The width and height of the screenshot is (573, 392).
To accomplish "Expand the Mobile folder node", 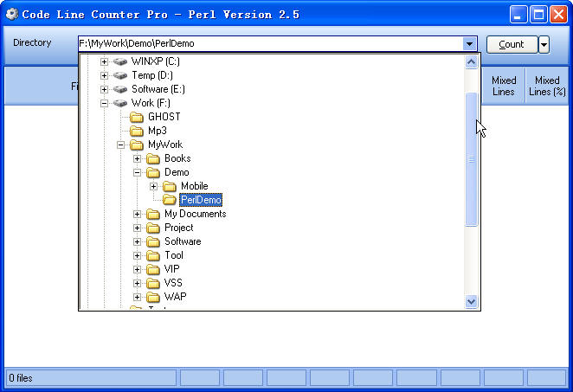I will pos(154,186).
